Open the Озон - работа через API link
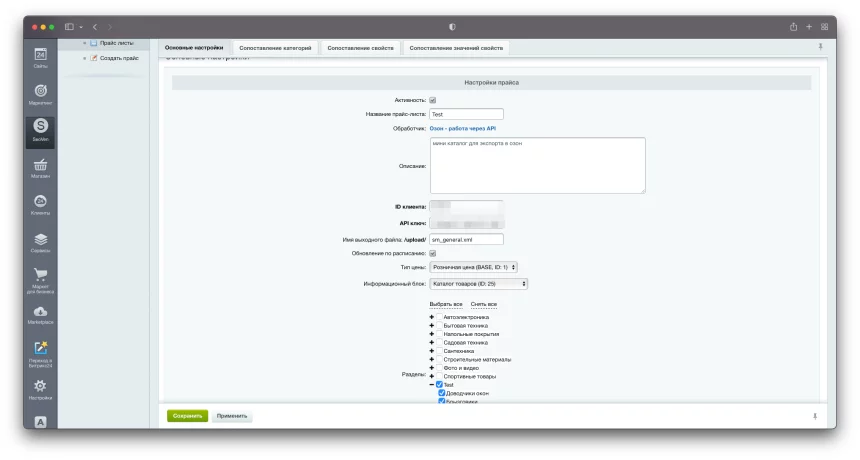Screen dimensions: 860x460 tap(463, 128)
